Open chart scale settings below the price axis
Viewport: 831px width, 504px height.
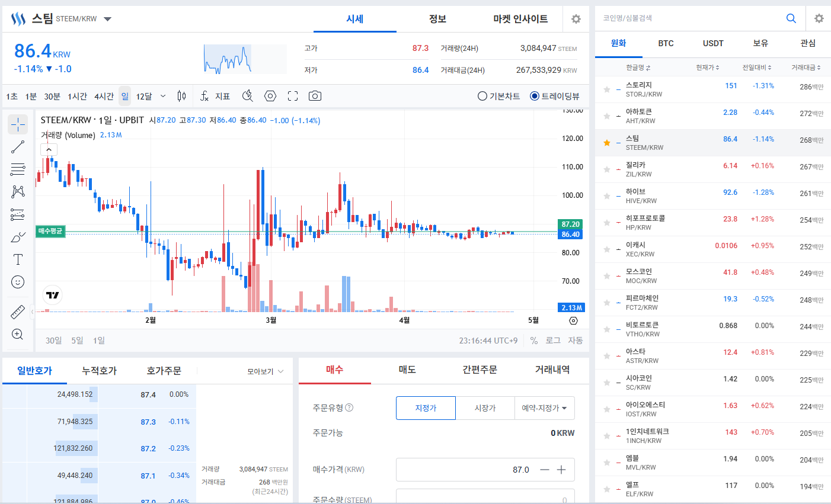point(573,320)
